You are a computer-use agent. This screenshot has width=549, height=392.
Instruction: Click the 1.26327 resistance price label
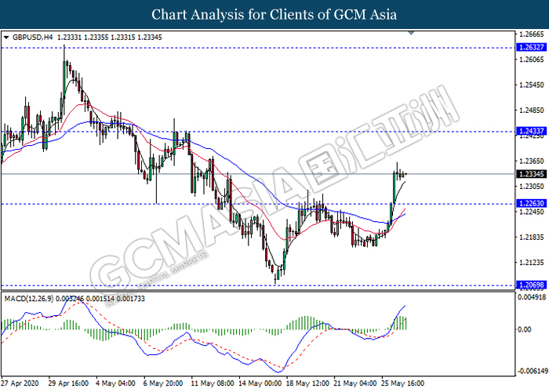pyautogui.click(x=531, y=47)
